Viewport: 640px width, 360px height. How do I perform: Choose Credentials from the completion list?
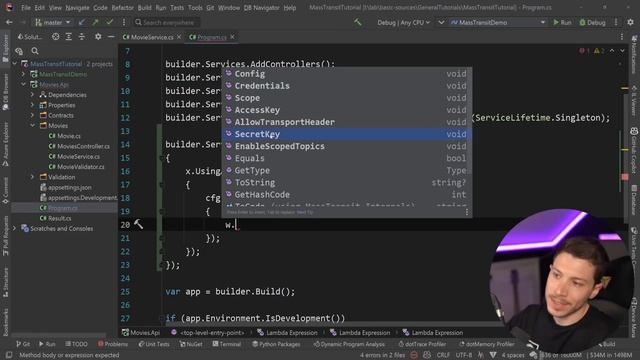[x=346, y=86]
